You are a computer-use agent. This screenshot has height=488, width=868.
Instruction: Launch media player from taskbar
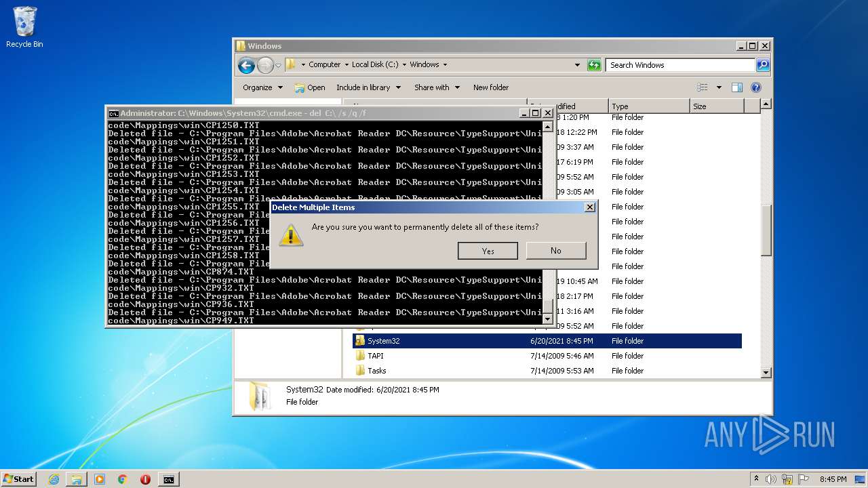tap(100, 479)
